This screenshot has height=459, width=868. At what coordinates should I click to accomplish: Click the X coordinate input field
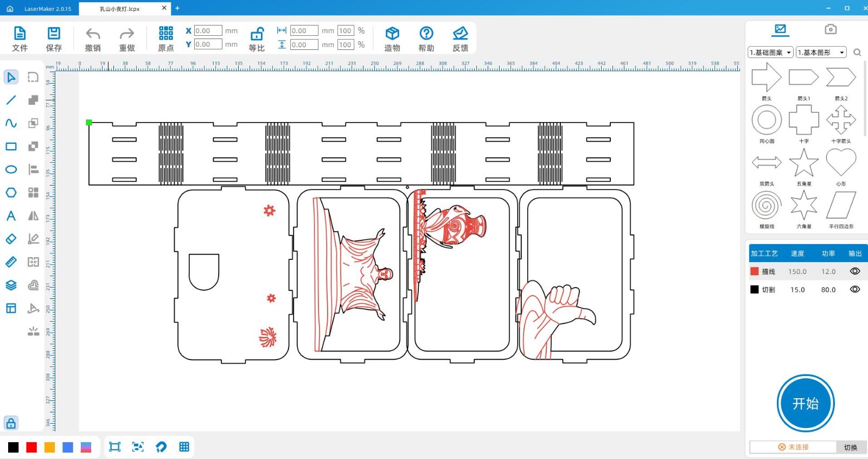point(208,31)
